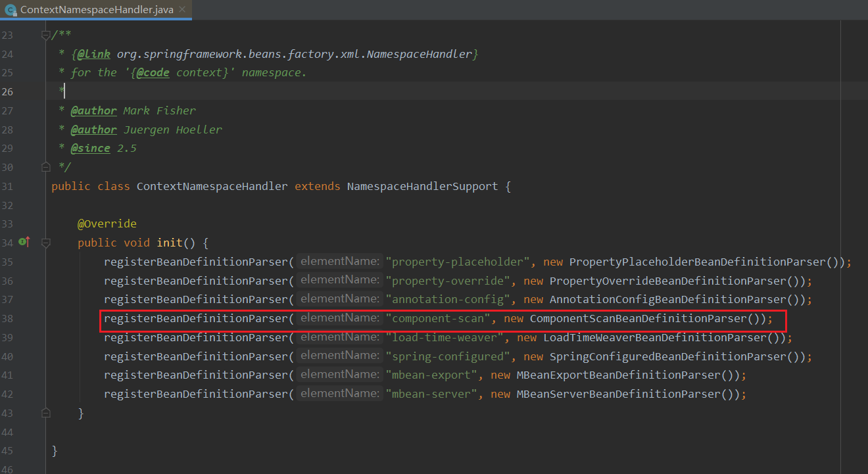Collapse the init() method body fold

(45, 243)
